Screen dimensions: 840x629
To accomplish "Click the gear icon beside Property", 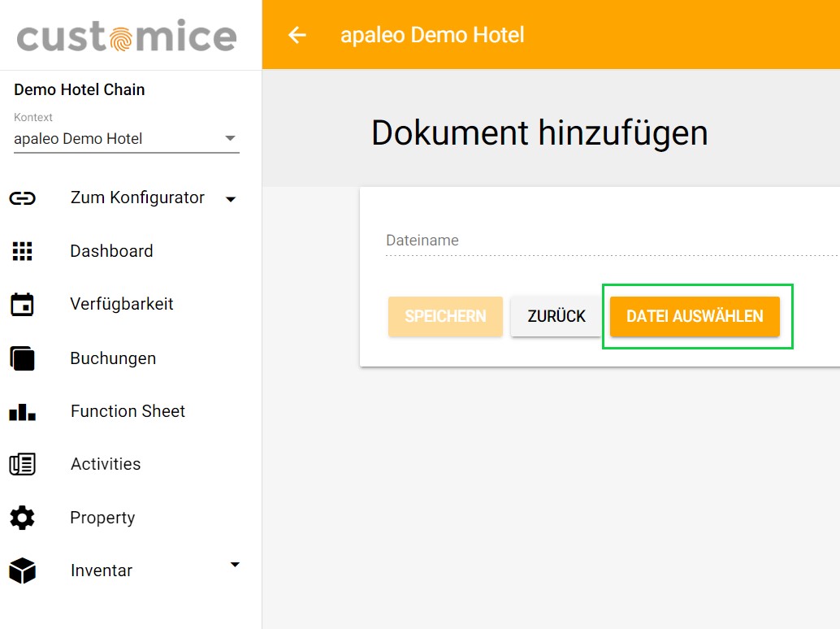I will pyautogui.click(x=23, y=518).
